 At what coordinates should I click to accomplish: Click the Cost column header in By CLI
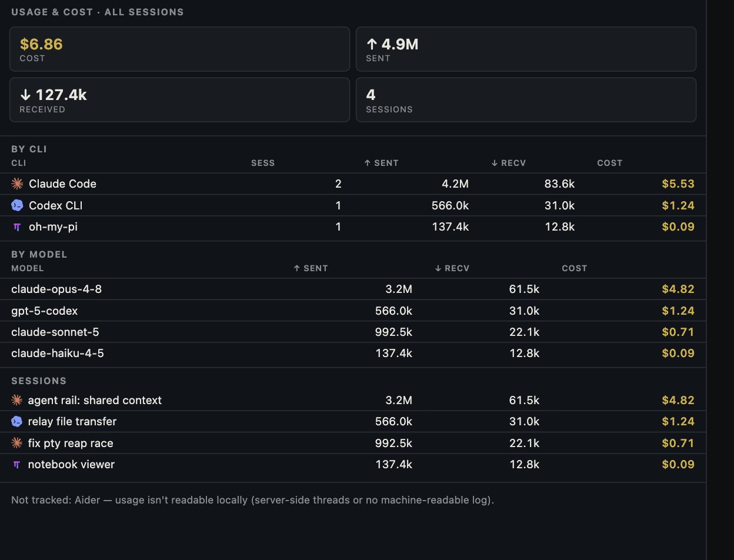[609, 163]
